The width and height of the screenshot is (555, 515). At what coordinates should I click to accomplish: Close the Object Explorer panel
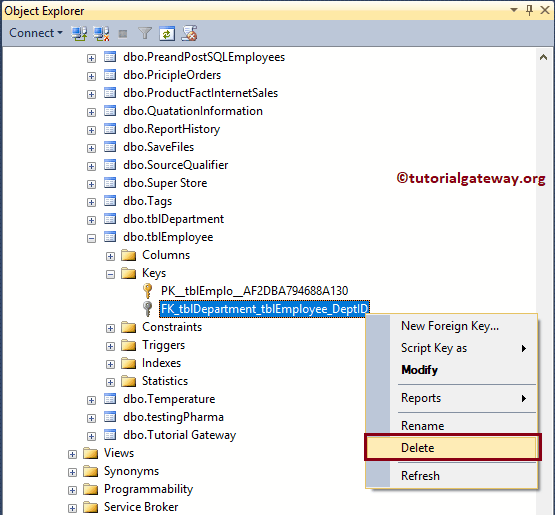tap(545, 10)
